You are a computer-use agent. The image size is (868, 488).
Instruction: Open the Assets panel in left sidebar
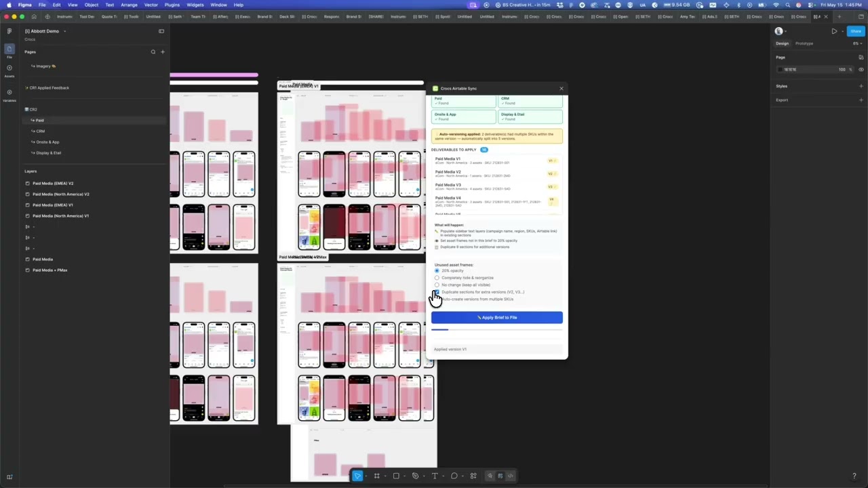click(x=9, y=70)
